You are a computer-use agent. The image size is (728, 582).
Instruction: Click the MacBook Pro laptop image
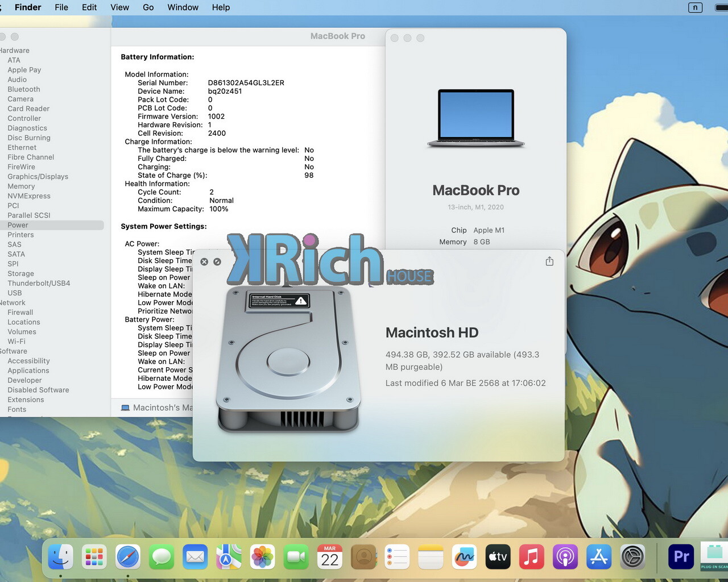pos(476,118)
